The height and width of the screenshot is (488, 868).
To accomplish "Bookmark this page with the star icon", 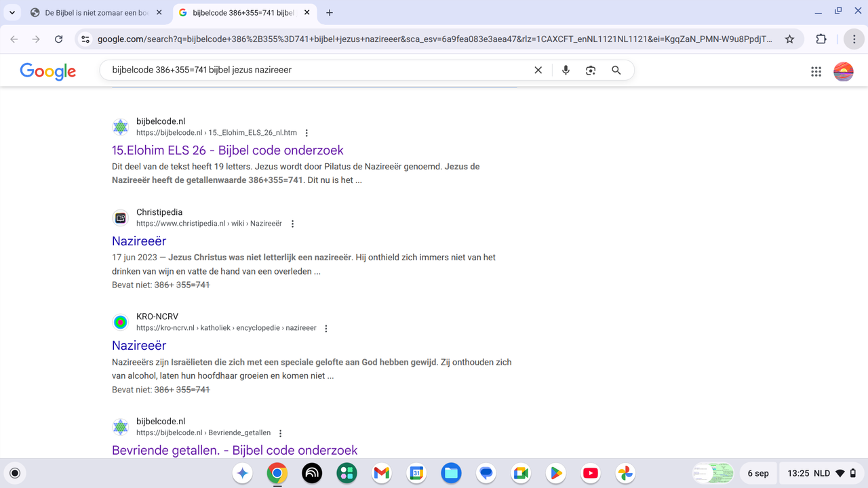I will tap(789, 39).
